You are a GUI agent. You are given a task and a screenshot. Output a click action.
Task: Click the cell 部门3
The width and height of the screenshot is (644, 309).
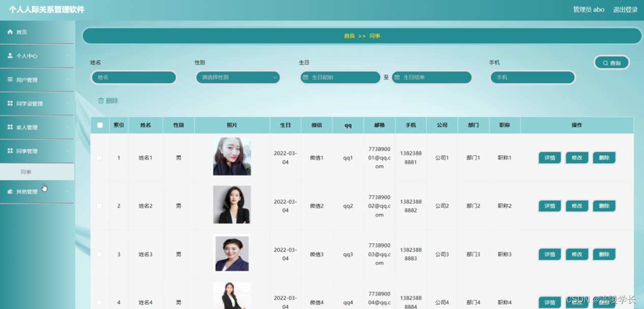coord(473,254)
